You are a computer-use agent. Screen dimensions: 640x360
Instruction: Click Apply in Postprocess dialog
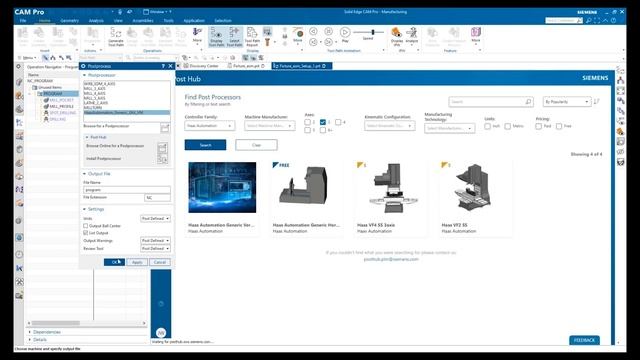(137, 262)
